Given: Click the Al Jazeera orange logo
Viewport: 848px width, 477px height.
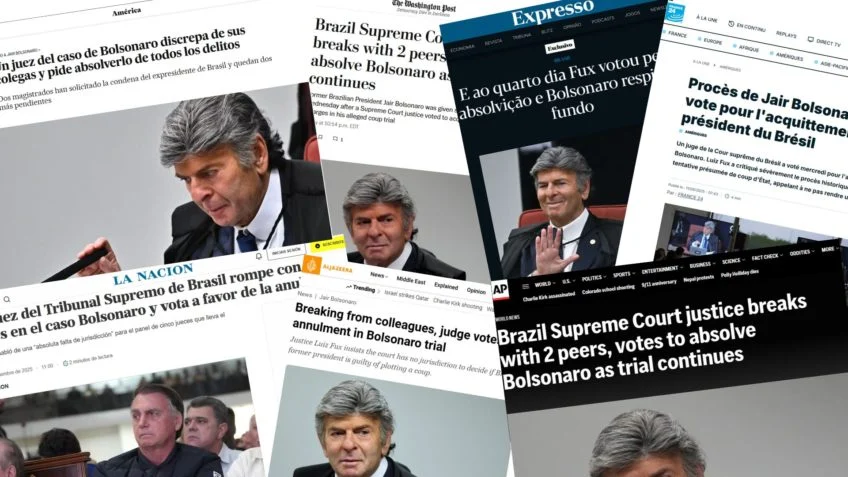Looking at the screenshot, I should coord(312,265).
